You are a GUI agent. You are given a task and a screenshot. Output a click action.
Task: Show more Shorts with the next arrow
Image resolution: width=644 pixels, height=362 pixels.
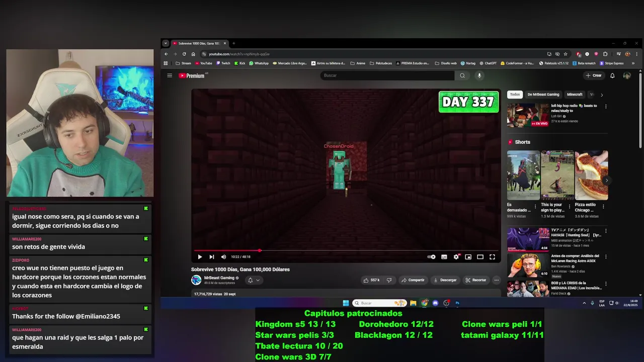606,180
